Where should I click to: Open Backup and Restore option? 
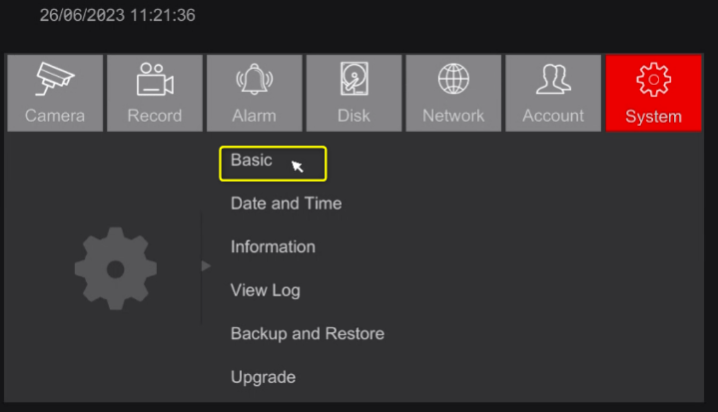click(x=307, y=334)
